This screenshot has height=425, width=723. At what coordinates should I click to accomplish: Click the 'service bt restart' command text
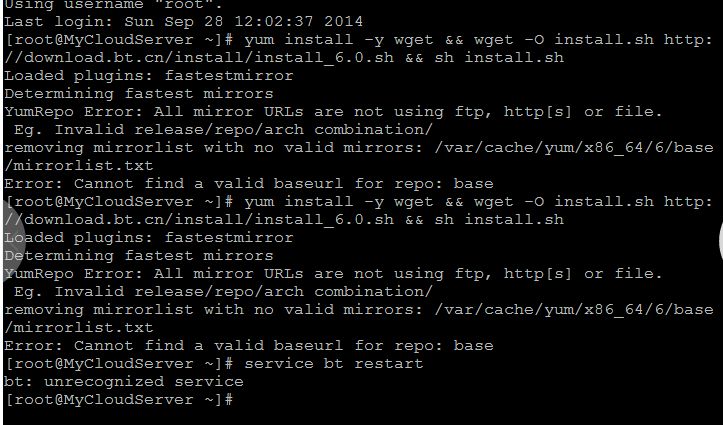click(x=333, y=364)
